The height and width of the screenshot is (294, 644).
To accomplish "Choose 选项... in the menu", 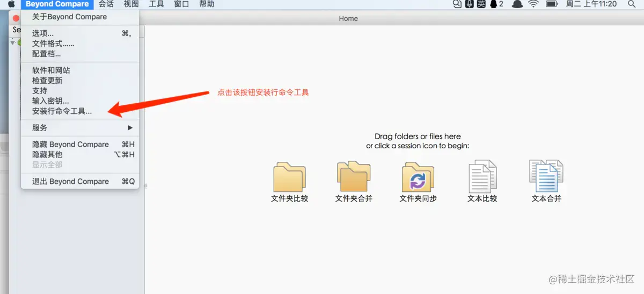I will point(80,33).
